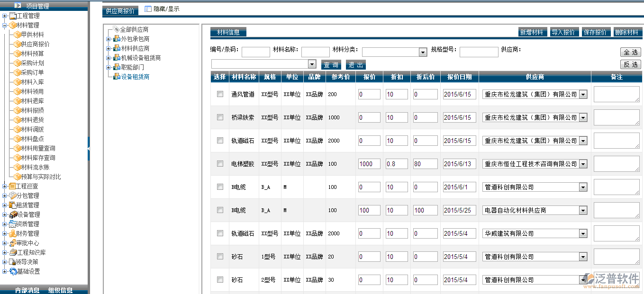Click the 工程知识库 module icon
Image resolution: width=644 pixels, height=294 pixels.
point(13,252)
